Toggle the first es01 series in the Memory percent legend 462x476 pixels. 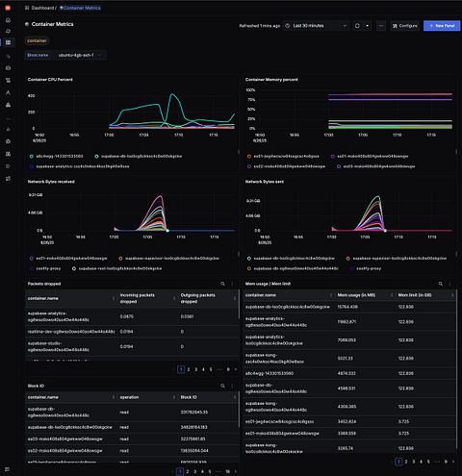coord(283,156)
